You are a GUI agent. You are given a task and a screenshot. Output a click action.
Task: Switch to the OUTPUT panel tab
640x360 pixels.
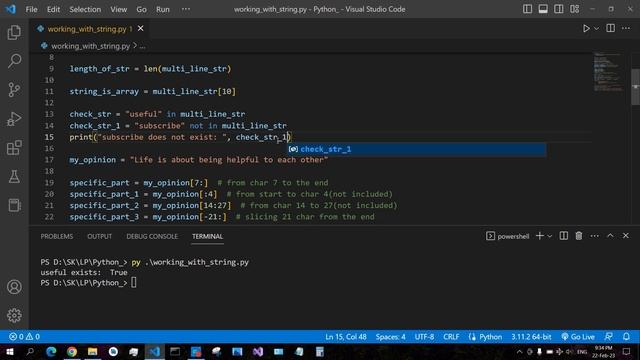[x=99, y=236]
